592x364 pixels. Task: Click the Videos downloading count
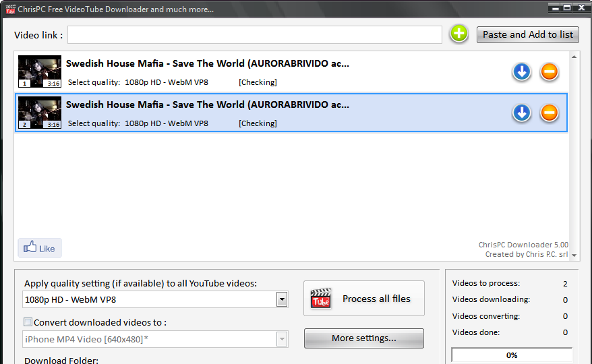(565, 300)
